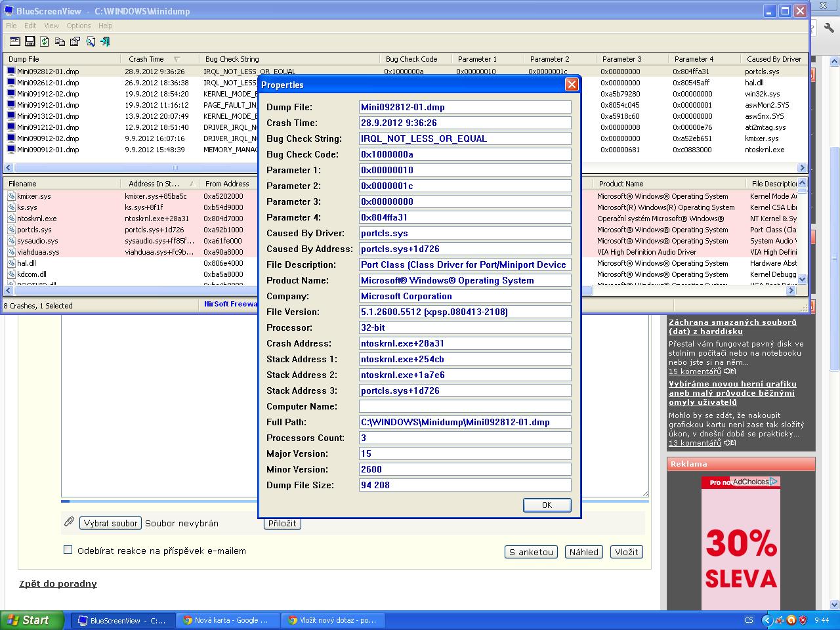
Task: Click the Advanced Options toolbar icon
Action: point(13,41)
